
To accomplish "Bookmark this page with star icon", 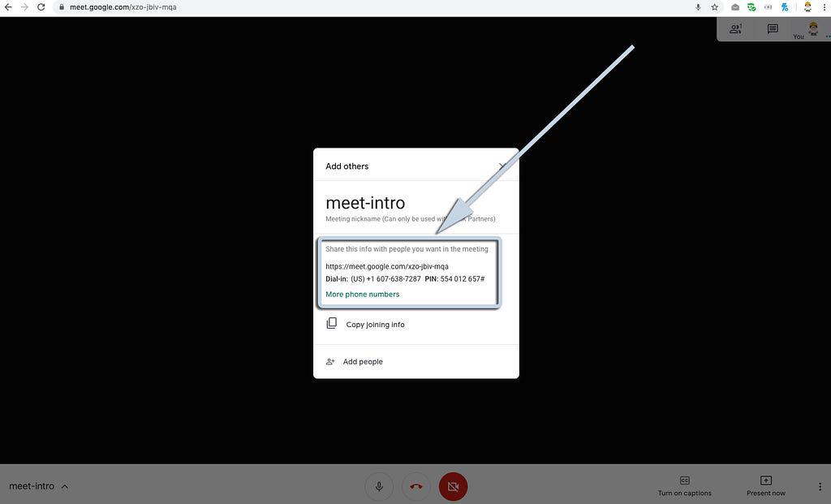I will tap(715, 7).
